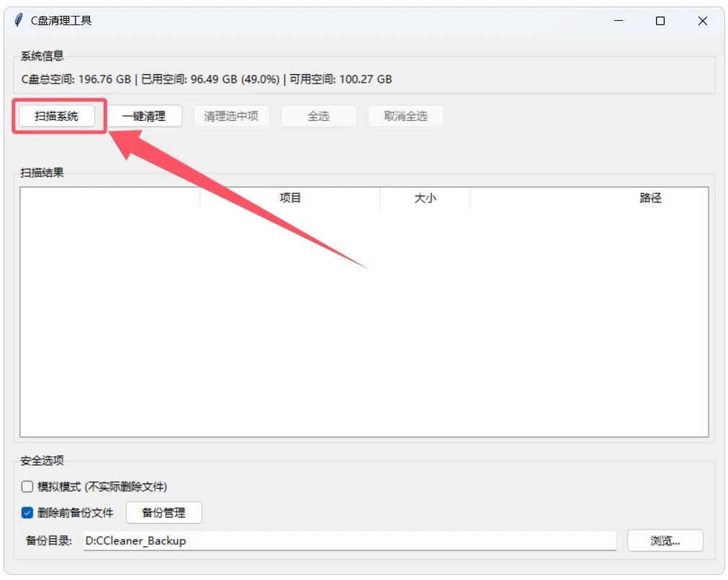Image resolution: width=728 pixels, height=580 pixels.
Task: Click the checkbox column header in results table
Action: [108, 198]
